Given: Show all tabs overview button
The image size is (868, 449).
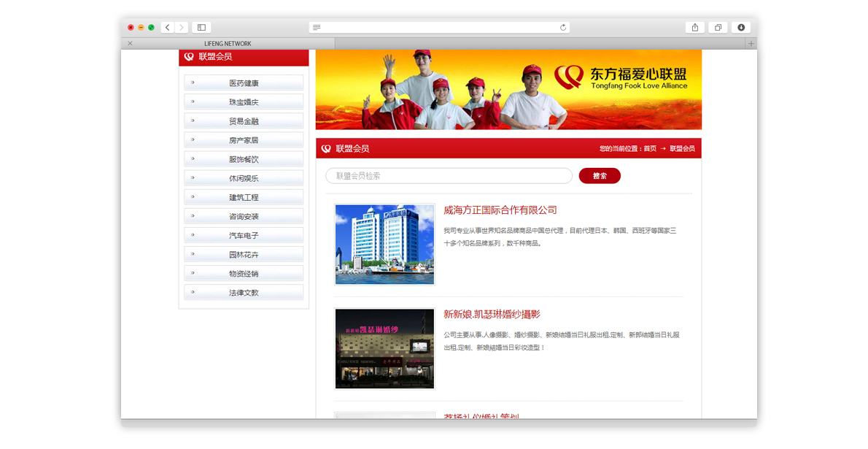Looking at the screenshot, I should (x=718, y=27).
